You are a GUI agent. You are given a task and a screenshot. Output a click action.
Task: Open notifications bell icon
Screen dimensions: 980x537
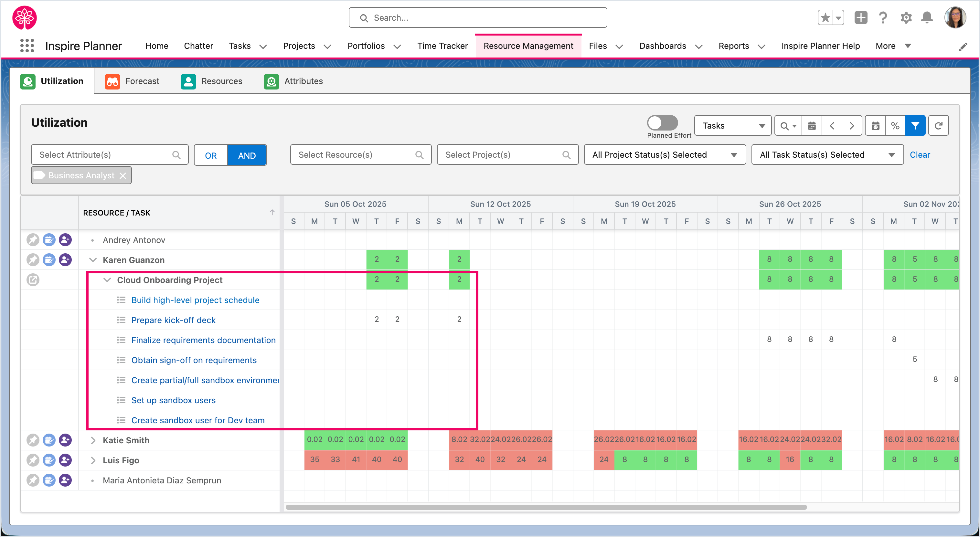tap(927, 17)
